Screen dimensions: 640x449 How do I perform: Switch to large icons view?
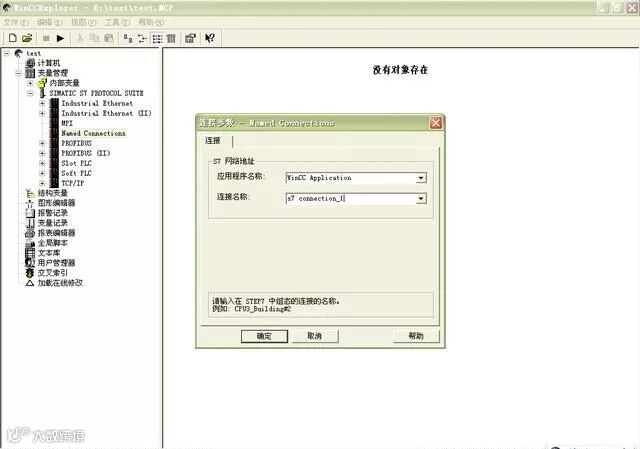(x=128, y=38)
